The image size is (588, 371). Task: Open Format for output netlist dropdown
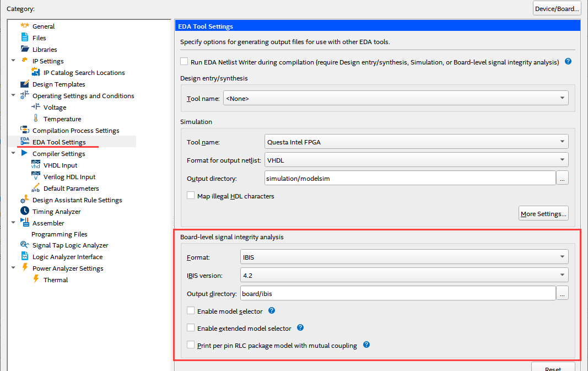pos(416,160)
